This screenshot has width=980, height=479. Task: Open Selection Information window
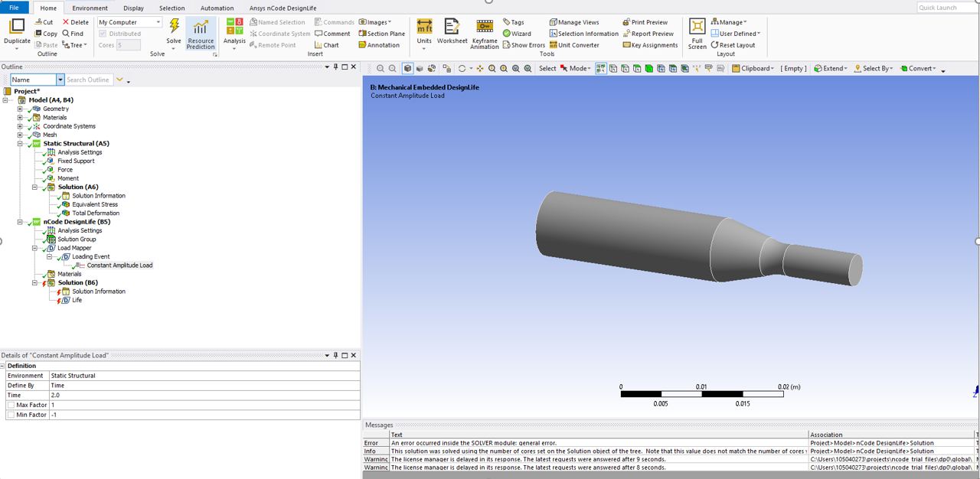point(583,34)
